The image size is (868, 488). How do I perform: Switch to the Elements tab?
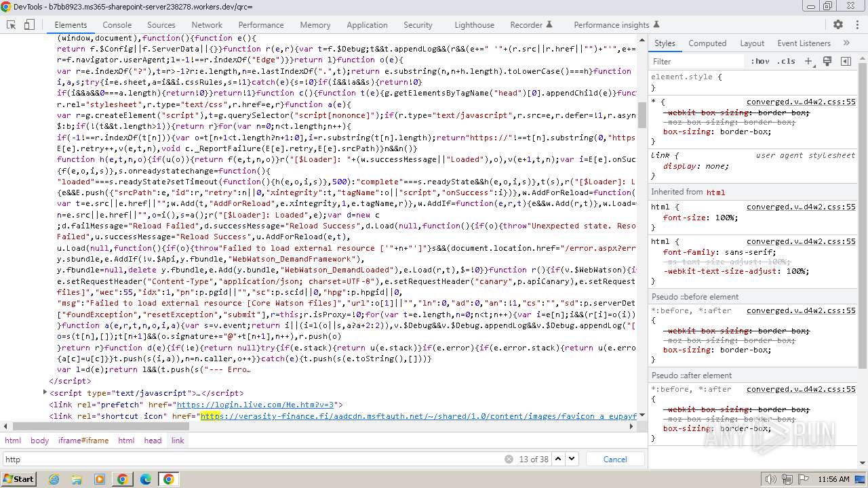point(71,24)
